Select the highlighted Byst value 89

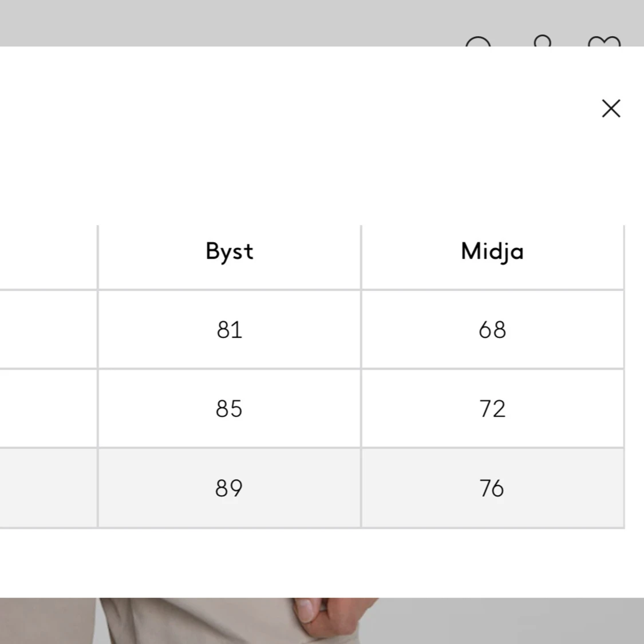(x=229, y=488)
